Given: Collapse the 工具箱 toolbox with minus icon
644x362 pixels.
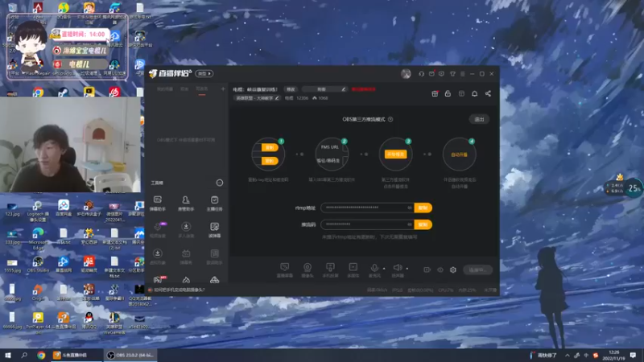Looking at the screenshot, I should coord(220,183).
